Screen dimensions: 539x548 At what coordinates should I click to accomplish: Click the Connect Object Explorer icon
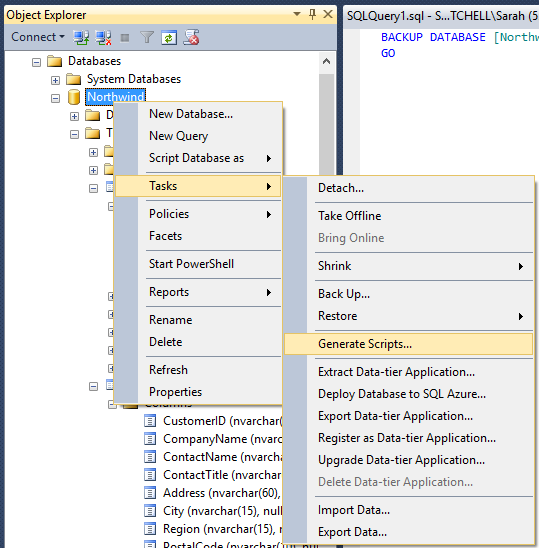(x=81, y=37)
